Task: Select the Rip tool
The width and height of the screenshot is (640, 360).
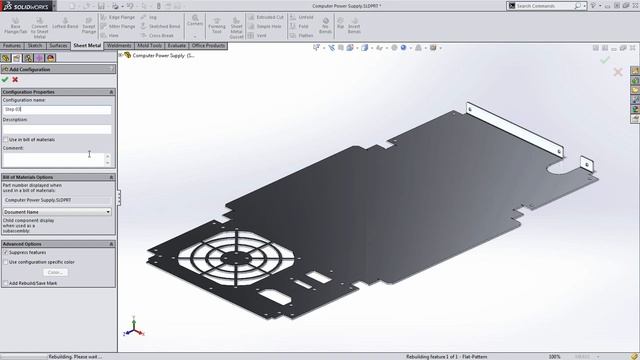Action: [340, 23]
